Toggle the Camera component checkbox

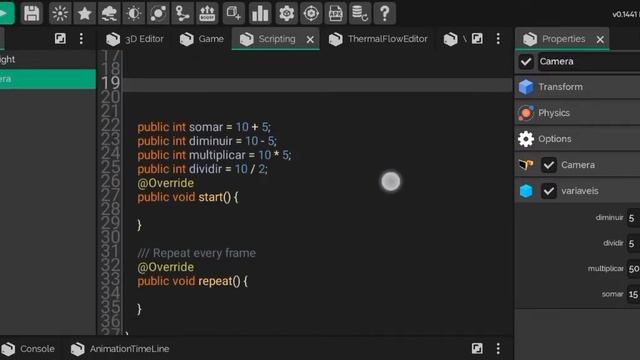coord(549,165)
